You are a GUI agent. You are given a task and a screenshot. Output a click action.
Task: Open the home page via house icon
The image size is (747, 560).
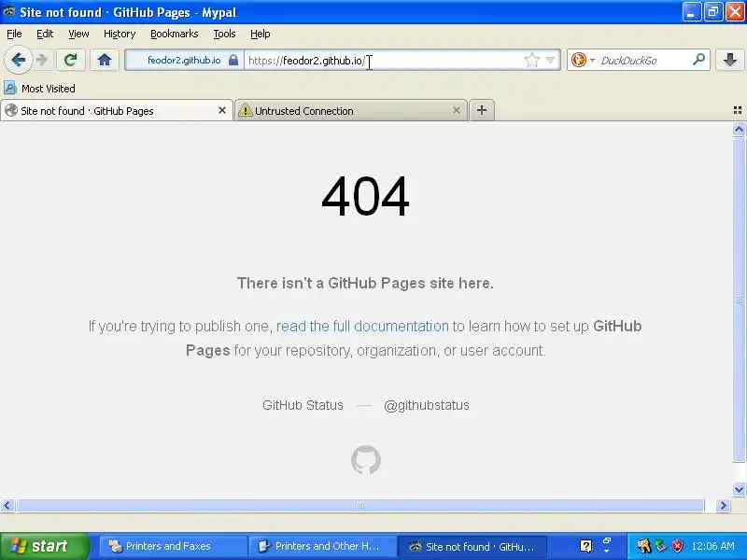click(x=105, y=60)
